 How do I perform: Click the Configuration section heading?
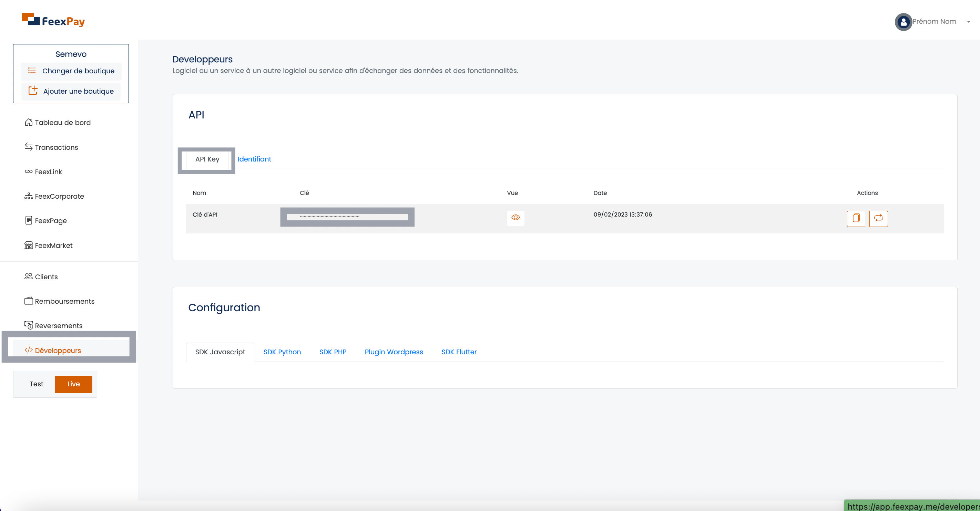(x=224, y=307)
